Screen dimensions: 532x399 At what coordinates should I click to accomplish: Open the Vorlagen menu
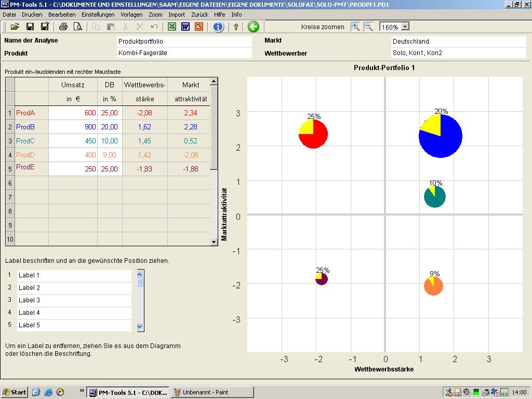tap(131, 15)
